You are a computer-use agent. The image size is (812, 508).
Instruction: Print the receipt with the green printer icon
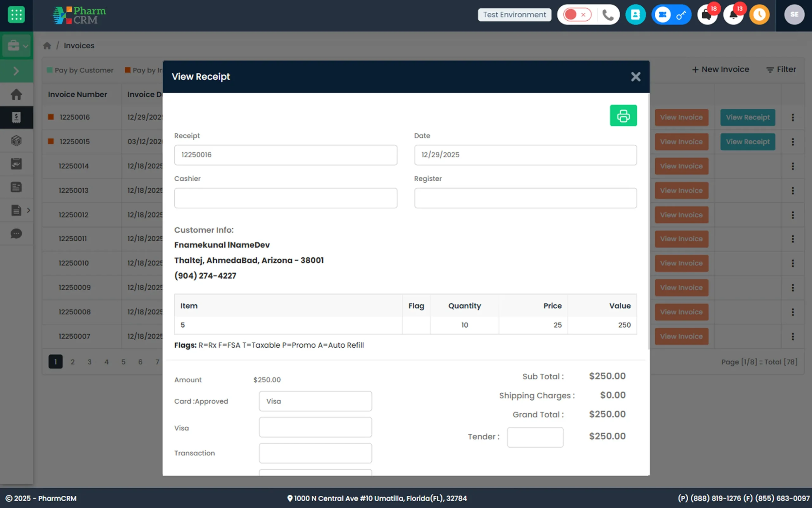tap(623, 116)
